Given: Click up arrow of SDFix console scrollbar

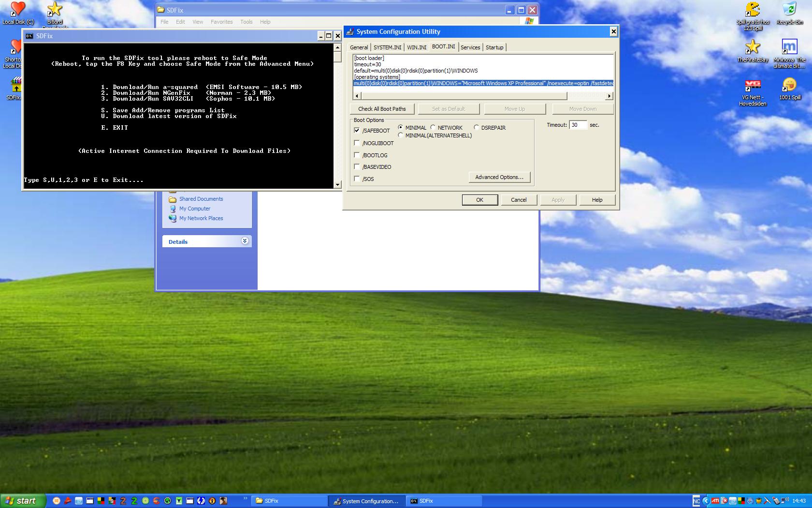Looking at the screenshot, I should pos(337,47).
